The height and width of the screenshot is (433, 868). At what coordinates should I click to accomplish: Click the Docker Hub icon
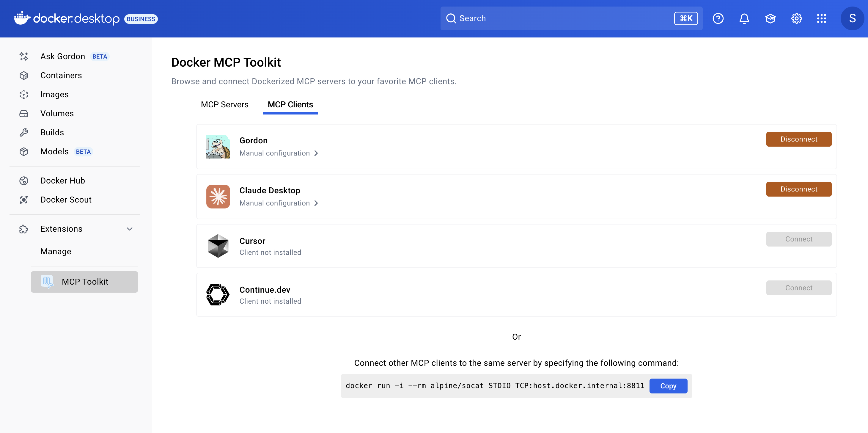(x=23, y=181)
